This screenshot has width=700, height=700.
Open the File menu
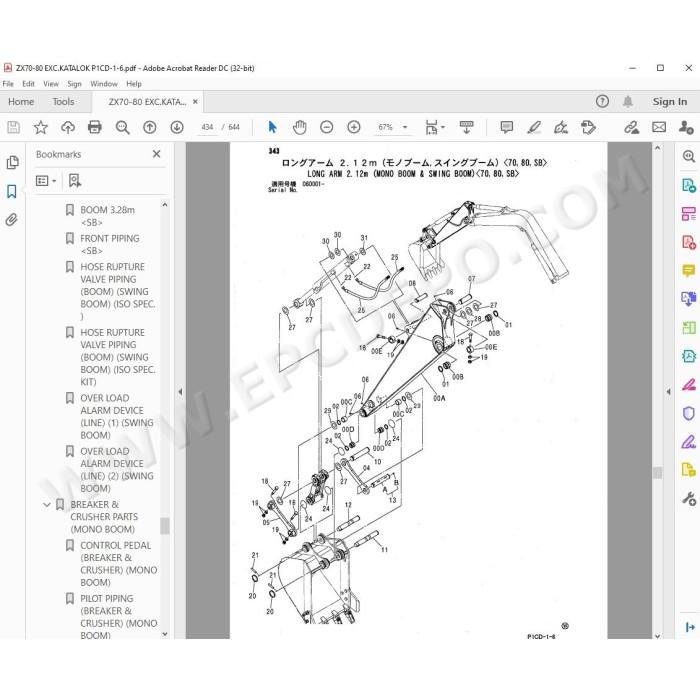pyautogui.click(x=8, y=84)
